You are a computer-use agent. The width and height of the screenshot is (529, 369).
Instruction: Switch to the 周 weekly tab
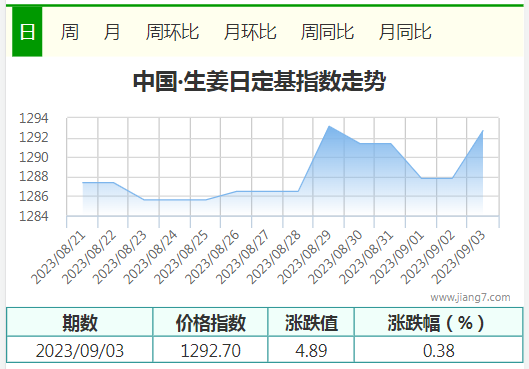pyautogui.click(x=70, y=32)
